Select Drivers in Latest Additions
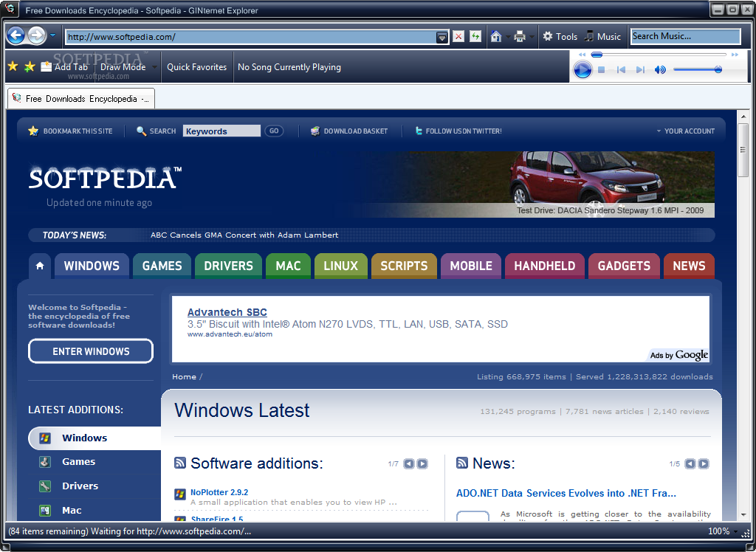 tap(94, 486)
